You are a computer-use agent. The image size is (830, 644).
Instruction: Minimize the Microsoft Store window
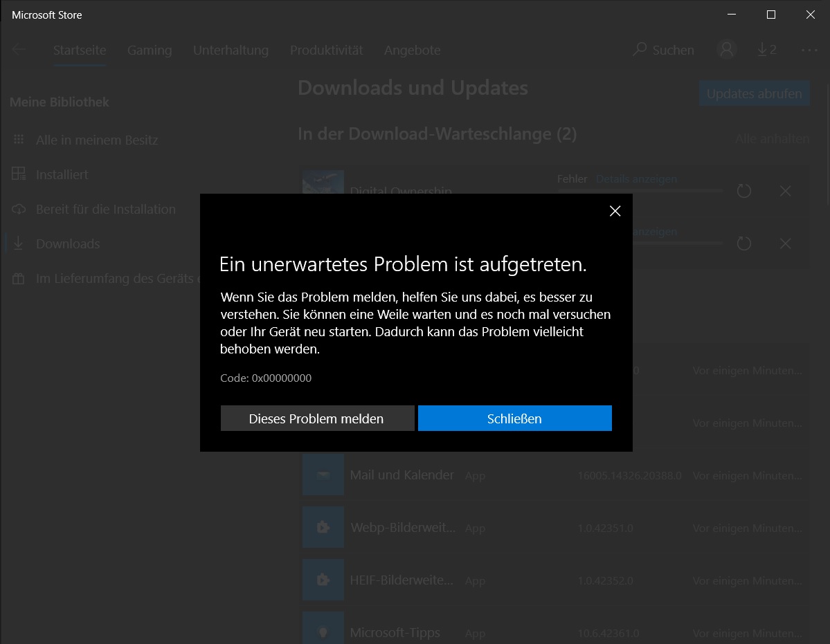pyautogui.click(x=732, y=15)
